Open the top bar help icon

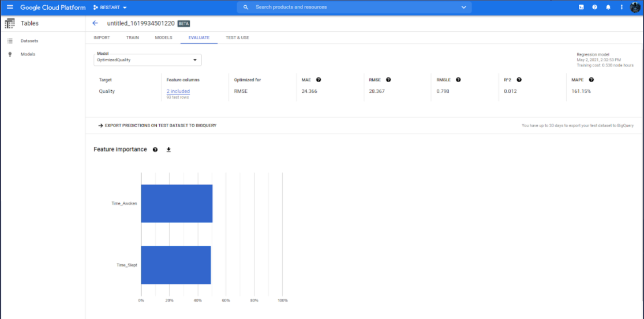[x=595, y=8]
